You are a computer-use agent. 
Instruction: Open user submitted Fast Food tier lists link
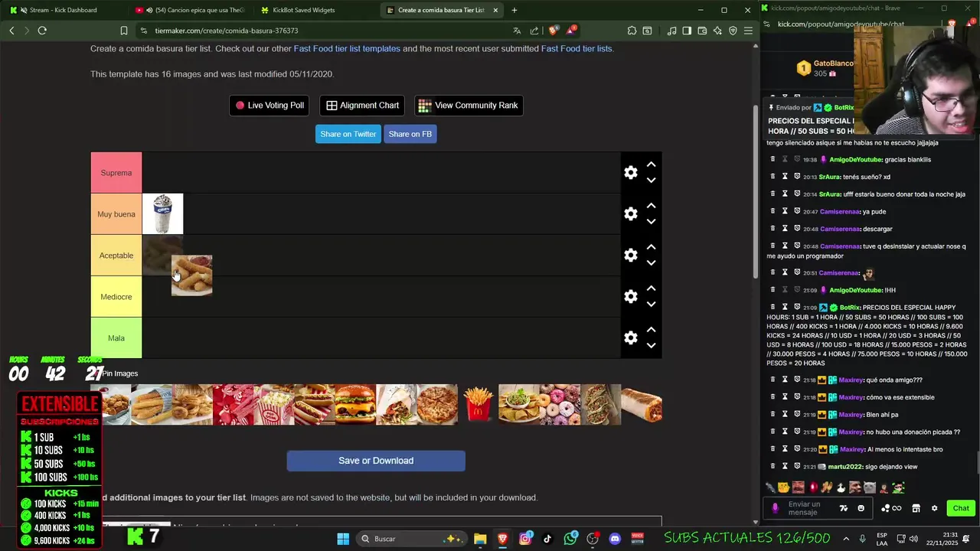[577, 48]
